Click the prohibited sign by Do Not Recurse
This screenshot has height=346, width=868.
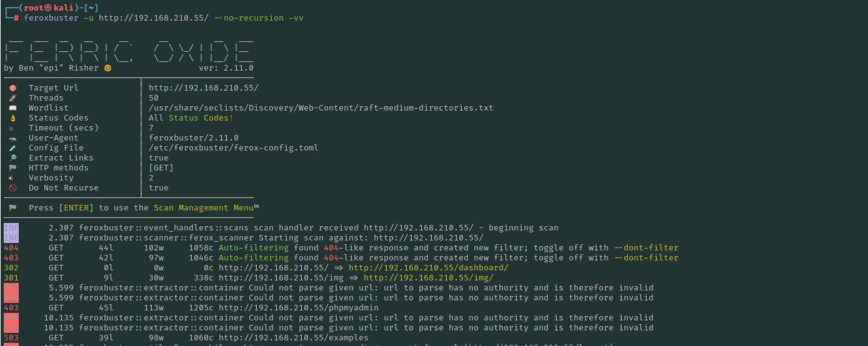pos(12,188)
